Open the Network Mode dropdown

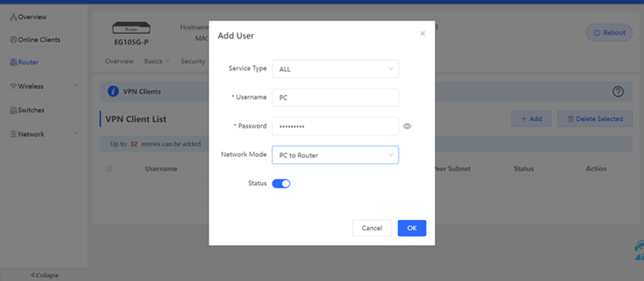click(x=335, y=155)
